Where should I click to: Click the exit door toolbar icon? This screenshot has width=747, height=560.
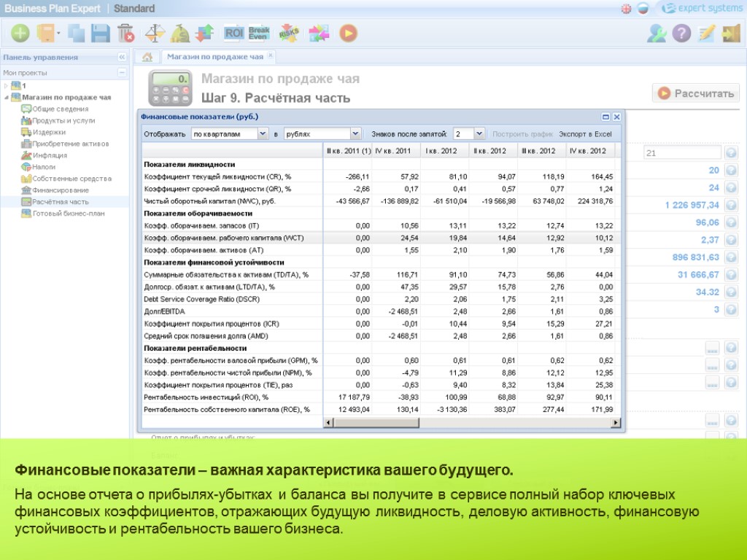(x=731, y=34)
